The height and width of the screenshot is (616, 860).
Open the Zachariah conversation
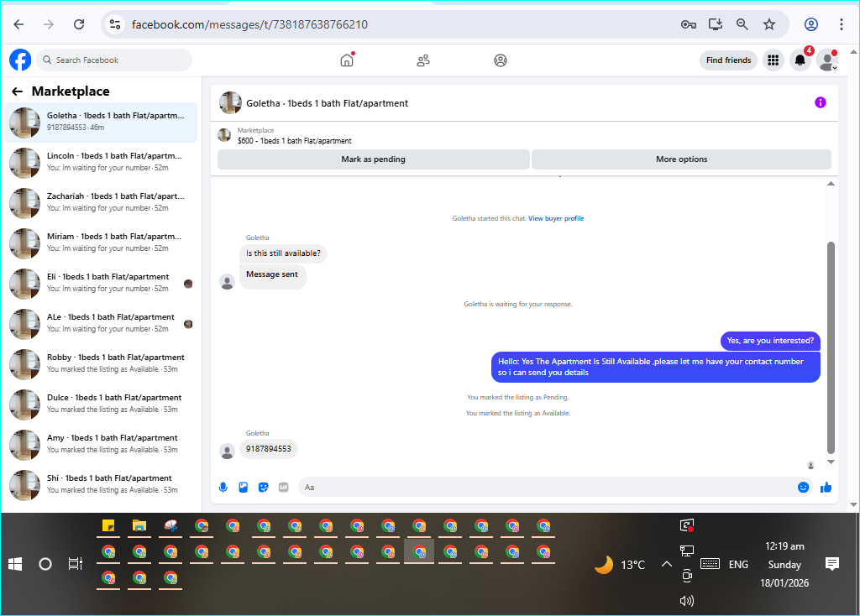[x=101, y=203]
